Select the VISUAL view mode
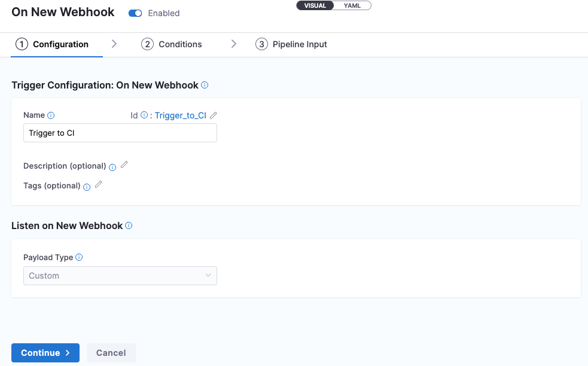 pyautogui.click(x=315, y=5)
